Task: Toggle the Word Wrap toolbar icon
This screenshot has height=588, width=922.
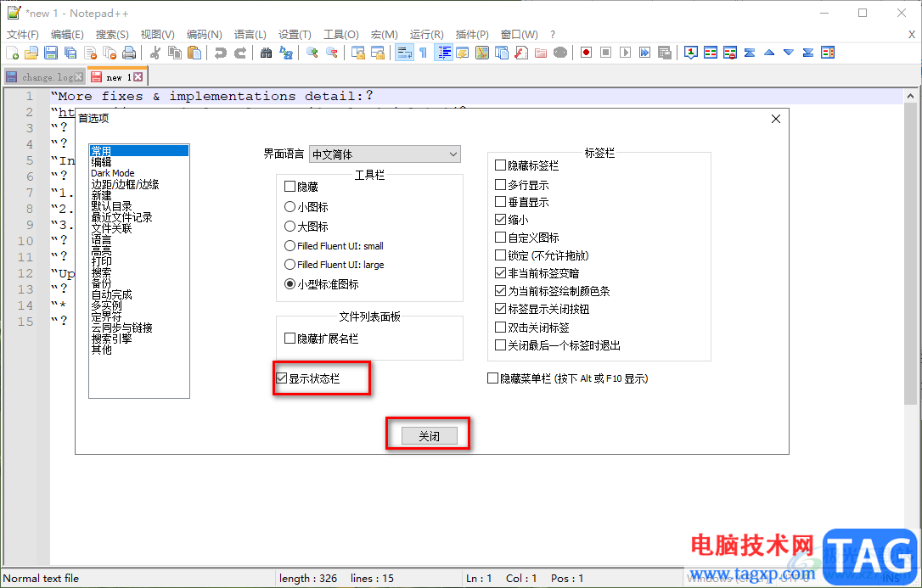Action: pyautogui.click(x=404, y=53)
